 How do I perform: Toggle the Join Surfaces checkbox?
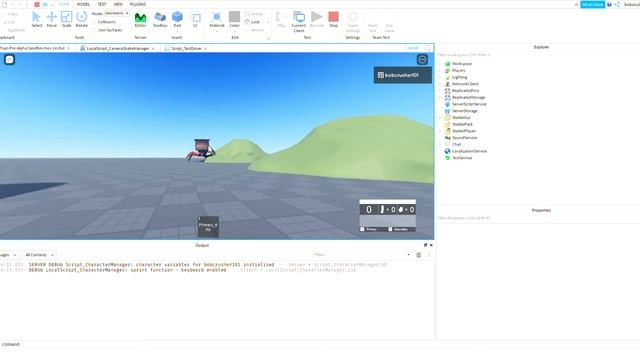coord(94,30)
